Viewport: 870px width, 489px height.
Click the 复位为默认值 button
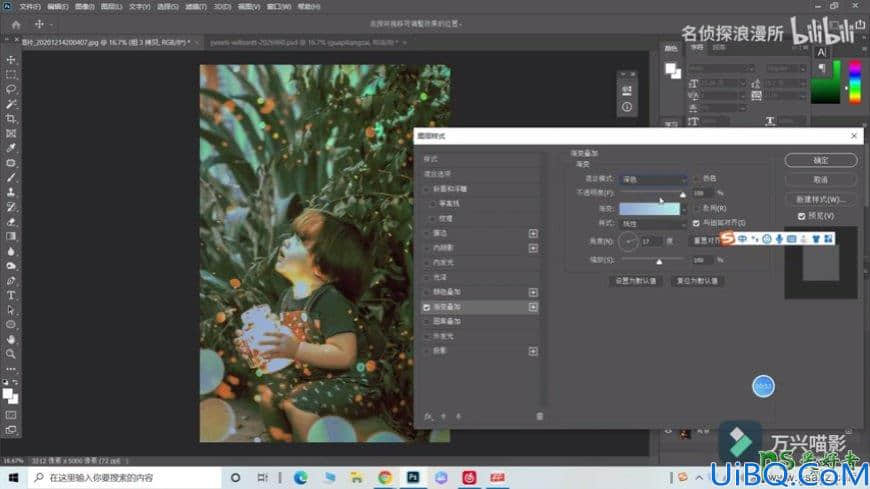697,281
